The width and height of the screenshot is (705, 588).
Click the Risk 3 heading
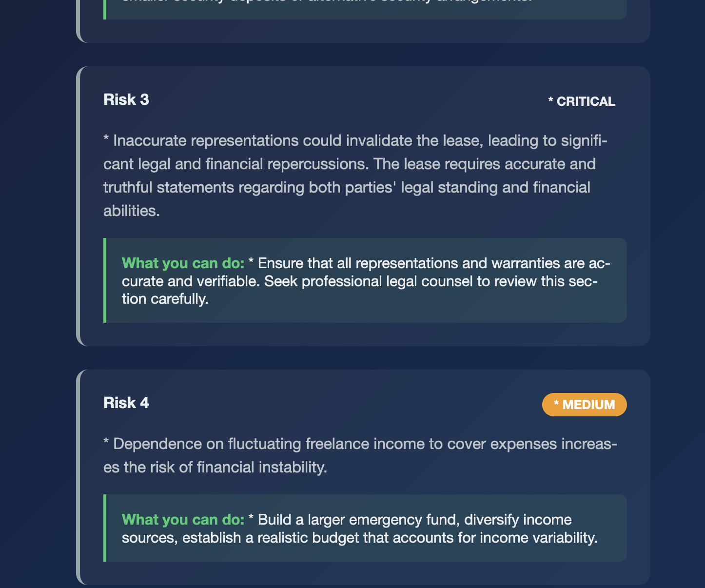click(x=126, y=99)
